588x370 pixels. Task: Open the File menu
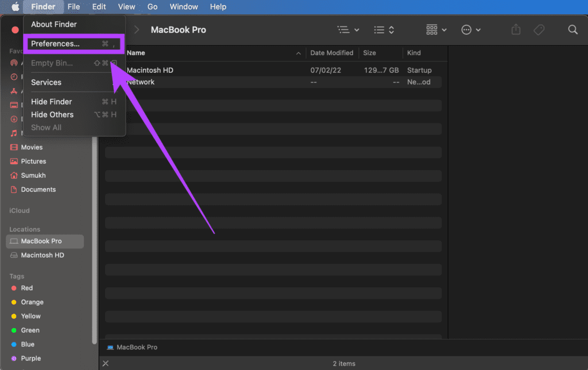[x=73, y=7]
